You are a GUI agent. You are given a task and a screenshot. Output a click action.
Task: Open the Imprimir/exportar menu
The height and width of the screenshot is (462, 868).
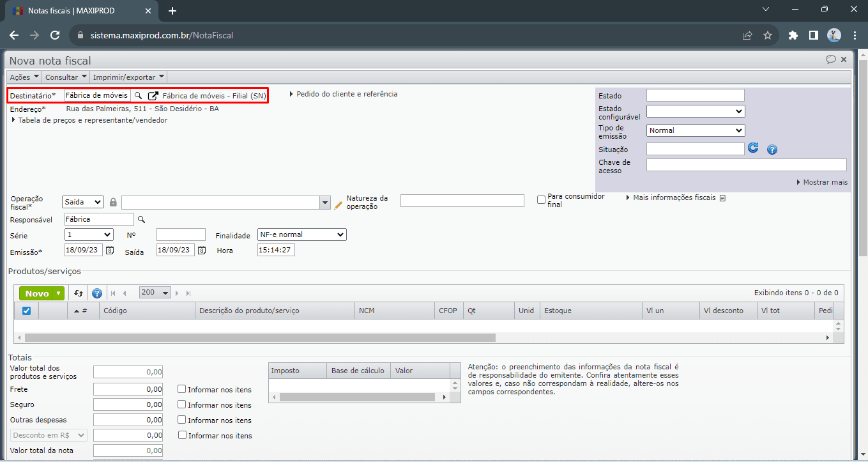pos(128,77)
